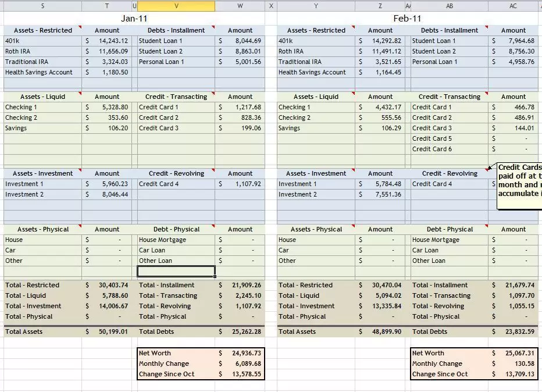This screenshot has width=542, height=392.
Task: Select Feb-11 Credit Card 1 amount 466.78
Action: (513, 107)
